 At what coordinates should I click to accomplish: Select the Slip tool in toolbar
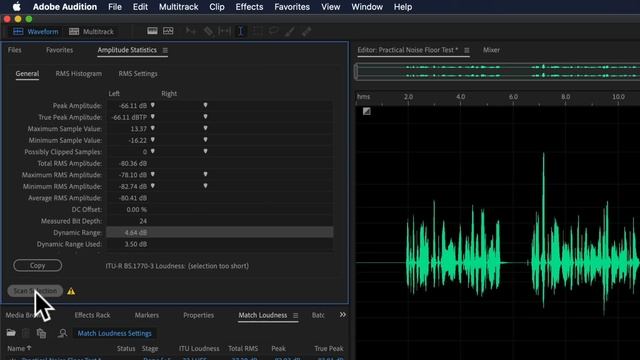coord(224,31)
